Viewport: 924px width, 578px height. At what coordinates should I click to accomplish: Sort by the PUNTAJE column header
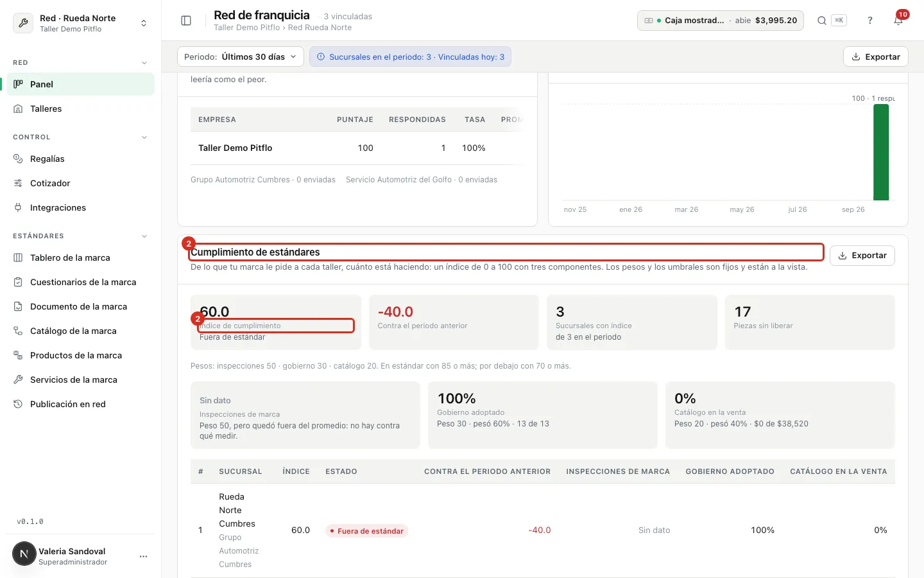point(355,119)
